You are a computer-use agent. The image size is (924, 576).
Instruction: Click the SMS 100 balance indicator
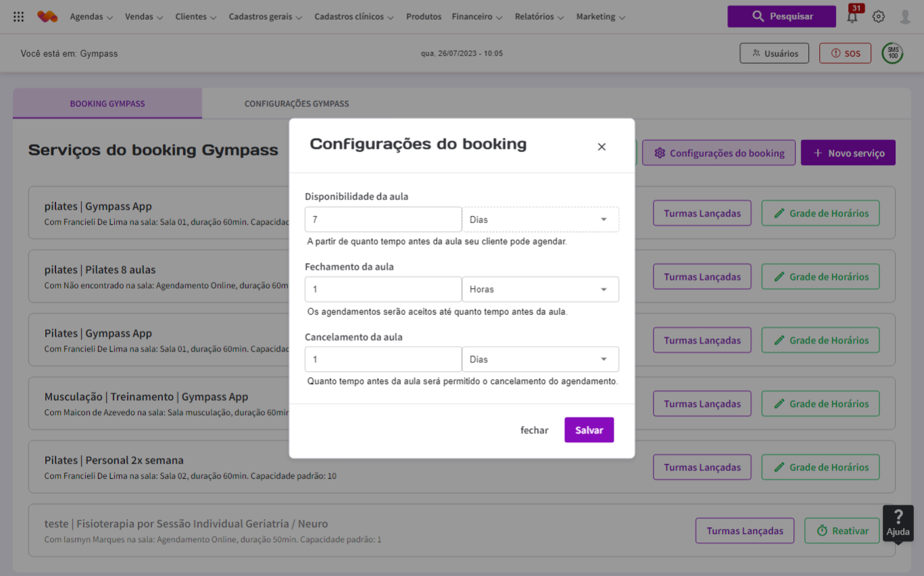[x=892, y=53]
